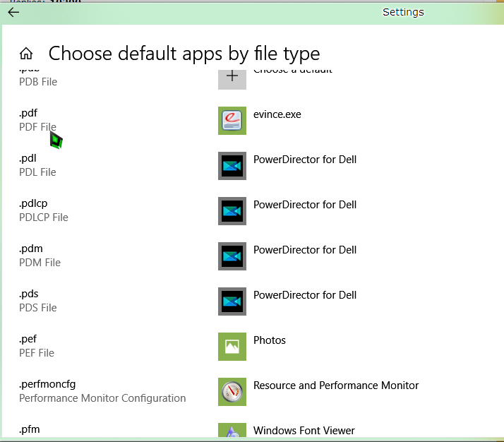Select the Photos app name for .pef

coord(270,340)
